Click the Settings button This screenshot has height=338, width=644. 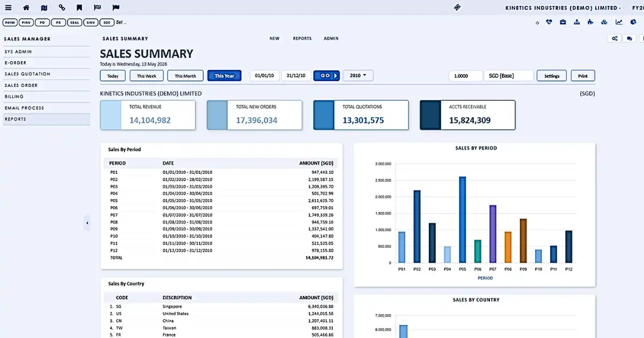point(552,76)
